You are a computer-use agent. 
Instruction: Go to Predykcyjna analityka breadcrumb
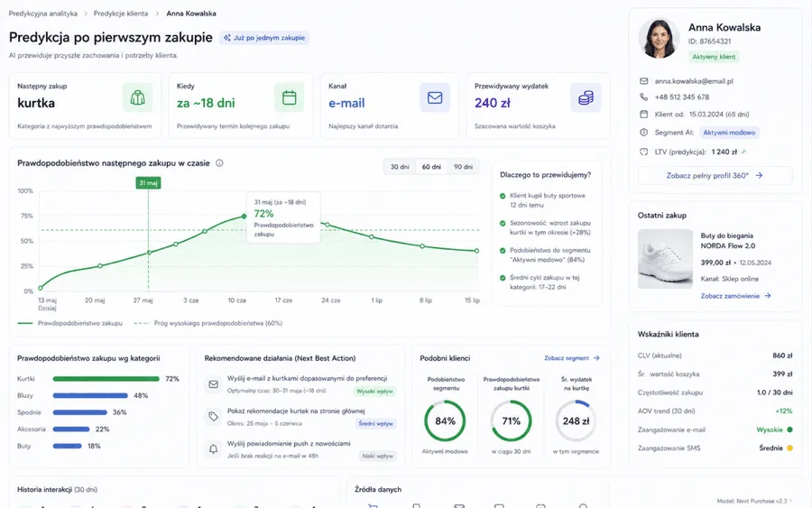(x=43, y=14)
